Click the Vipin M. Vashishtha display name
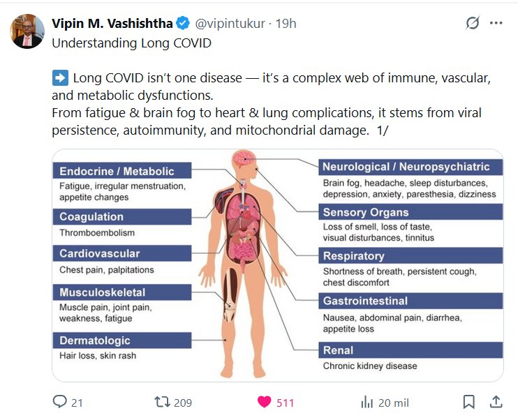 coord(112,24)
